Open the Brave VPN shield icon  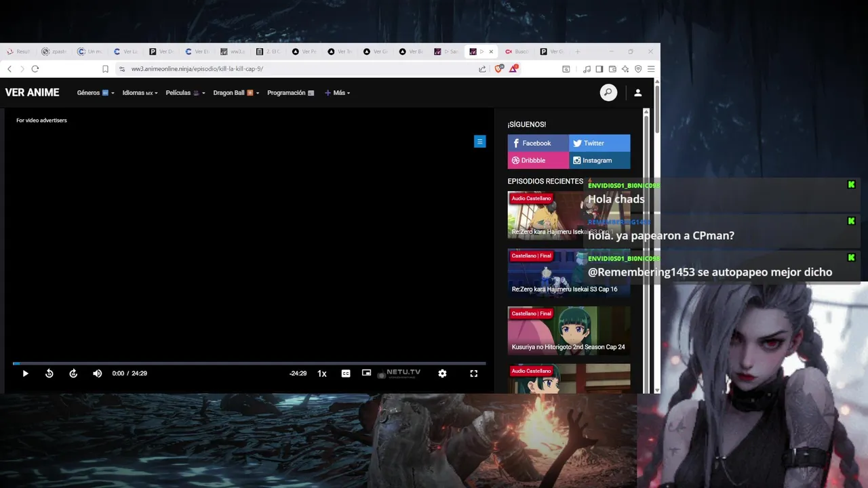[638, 68]
